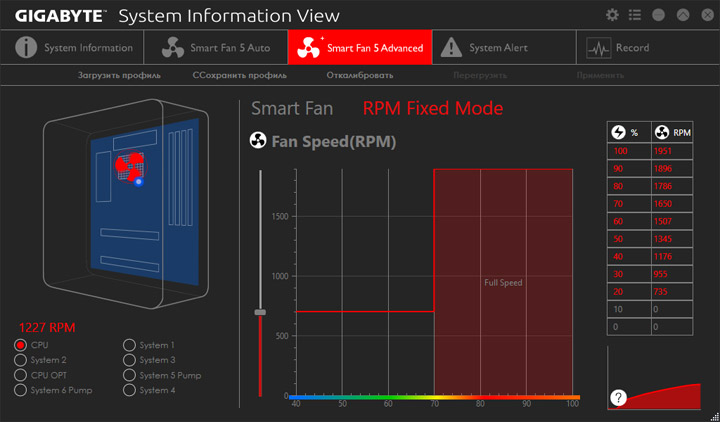720x422 pixels.
Task: Click the 955 RPM table cell
Action: tap(672, 274)
